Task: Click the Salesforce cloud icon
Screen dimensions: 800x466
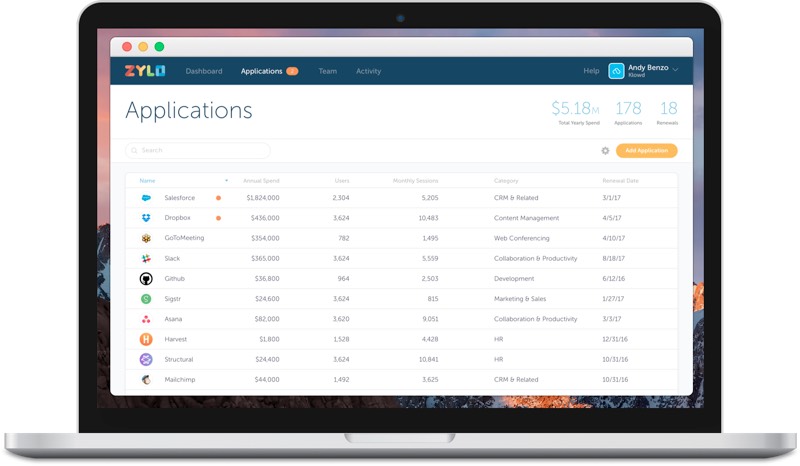Action: coord(146,198)
